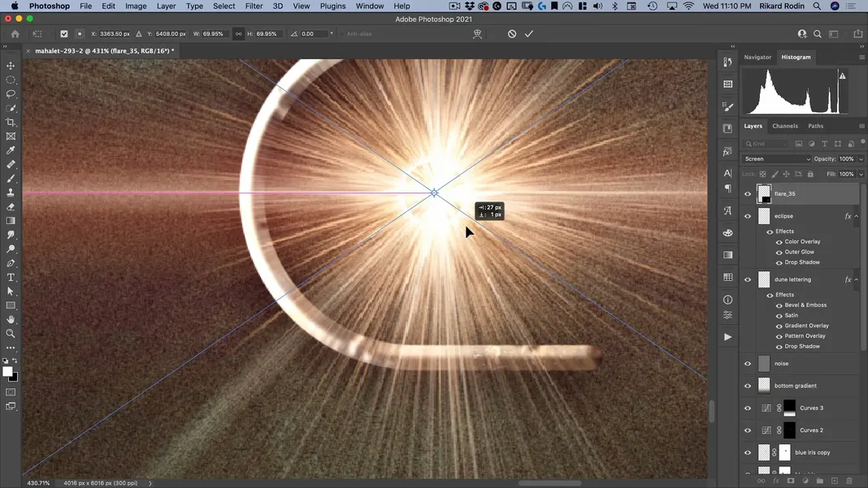Toggle Color Overlay effect visibility
This screenshot has height=488, width=868.
779,242
